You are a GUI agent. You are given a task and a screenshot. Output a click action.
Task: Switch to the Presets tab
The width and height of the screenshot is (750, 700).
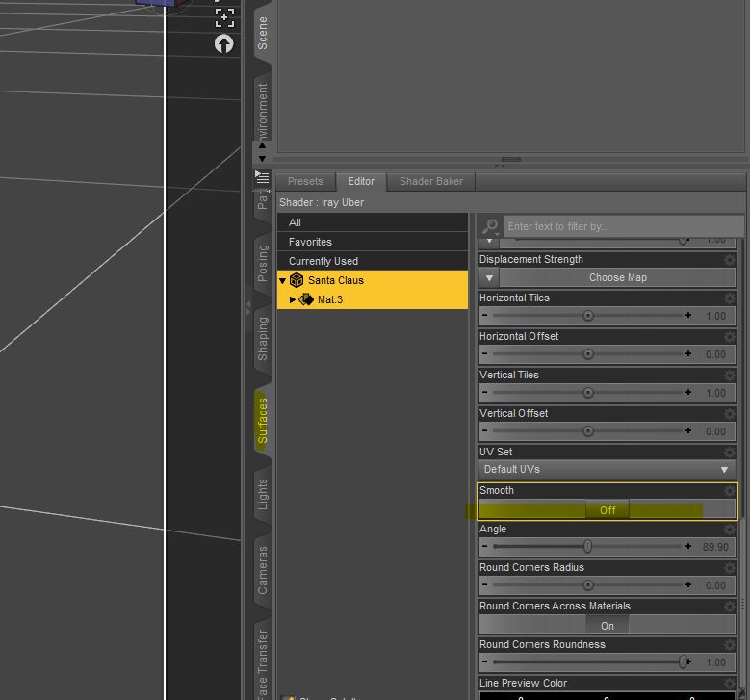[305, 181]
